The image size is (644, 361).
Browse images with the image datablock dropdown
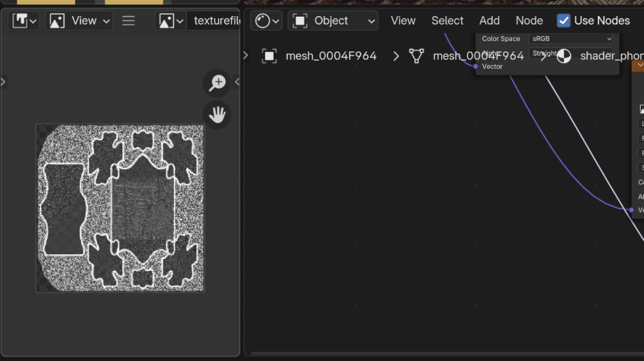171,21
